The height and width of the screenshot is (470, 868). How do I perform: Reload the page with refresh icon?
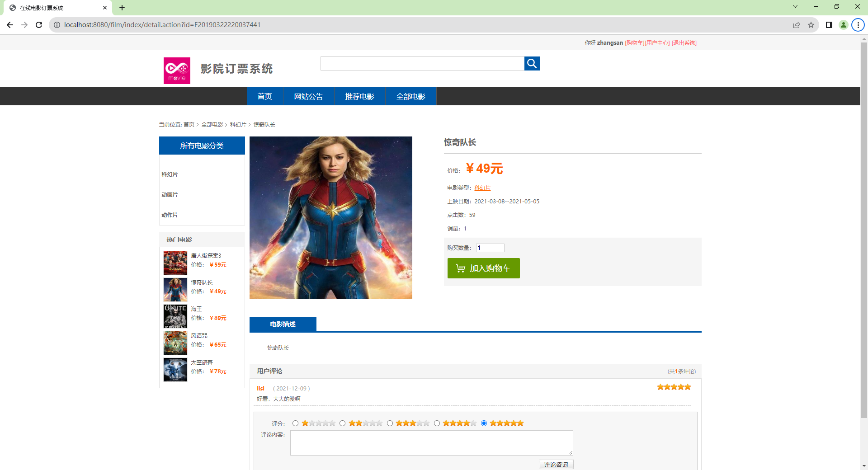tap(39, 25)
